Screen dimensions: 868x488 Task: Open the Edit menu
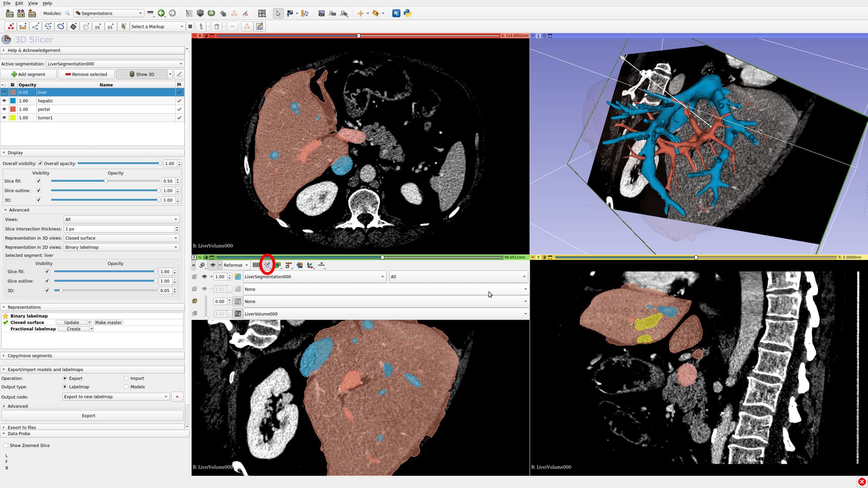click(x=19, y=3)
